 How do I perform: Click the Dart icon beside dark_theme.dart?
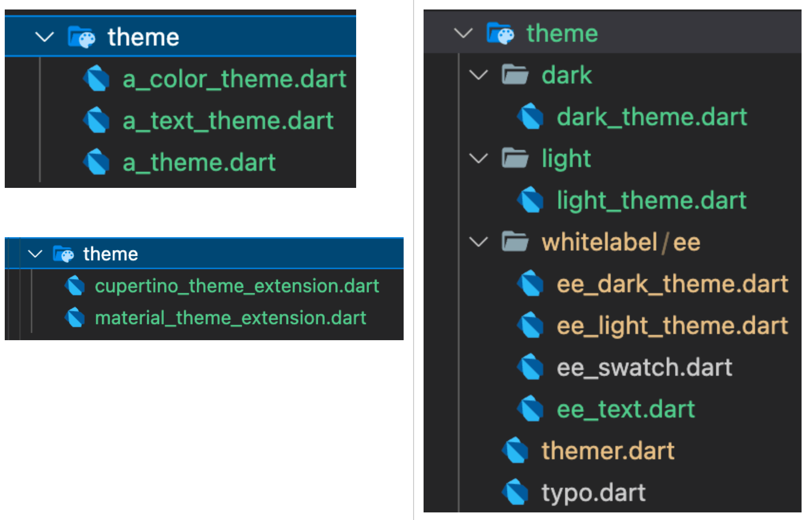click(x=530, y=117)
